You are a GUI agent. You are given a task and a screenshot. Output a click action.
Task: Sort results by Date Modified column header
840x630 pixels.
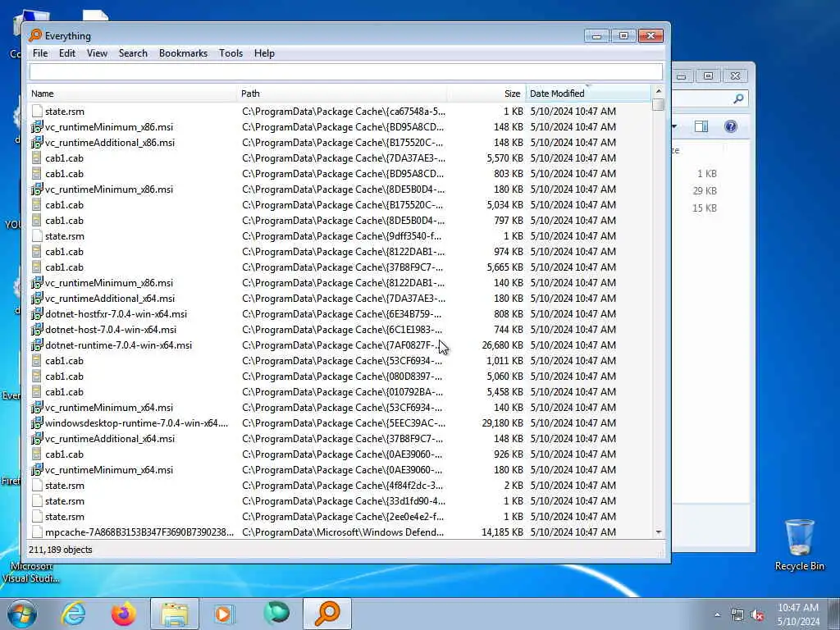[x=588, y=94]
